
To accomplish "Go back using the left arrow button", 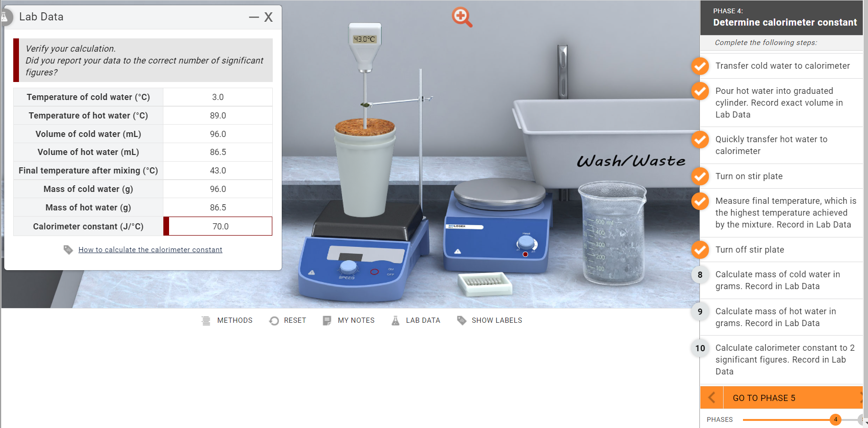I will pos(712,398).
